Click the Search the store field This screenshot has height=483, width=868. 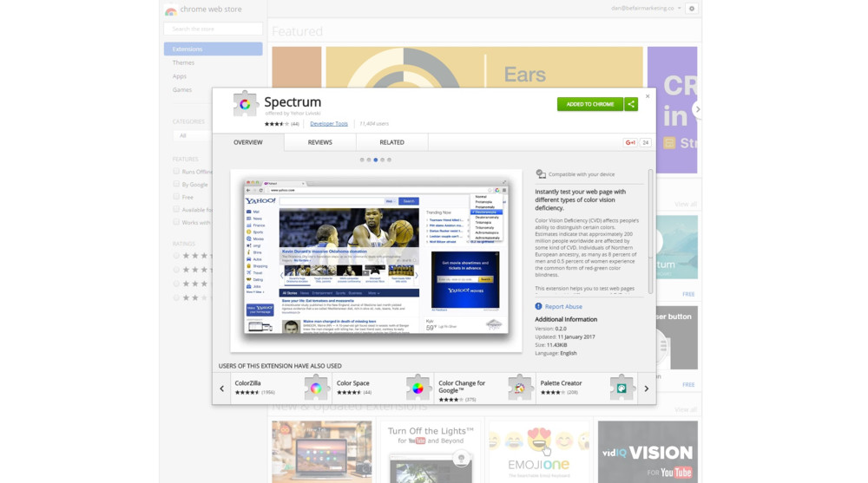pyautogui.click(x=214, y=29)
